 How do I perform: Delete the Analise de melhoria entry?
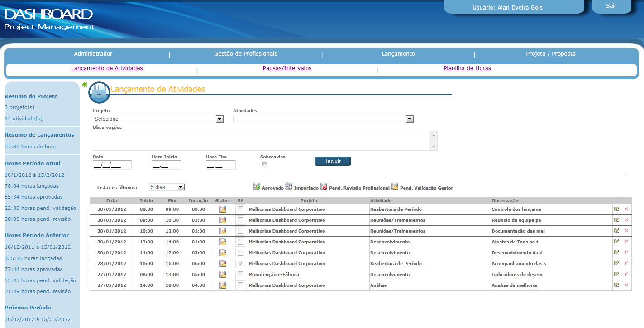626,285
